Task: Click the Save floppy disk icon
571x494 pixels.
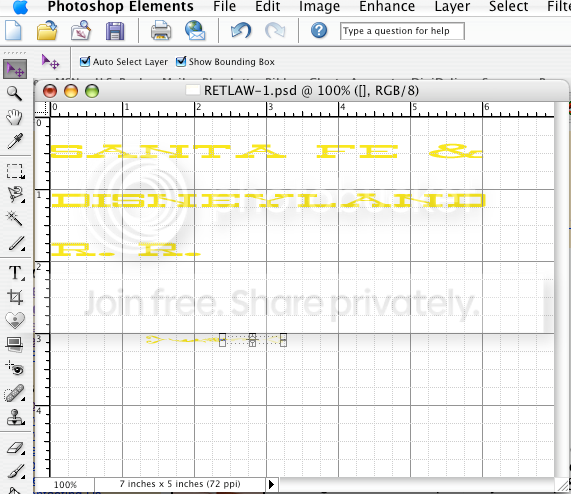Action: point(115,31)
